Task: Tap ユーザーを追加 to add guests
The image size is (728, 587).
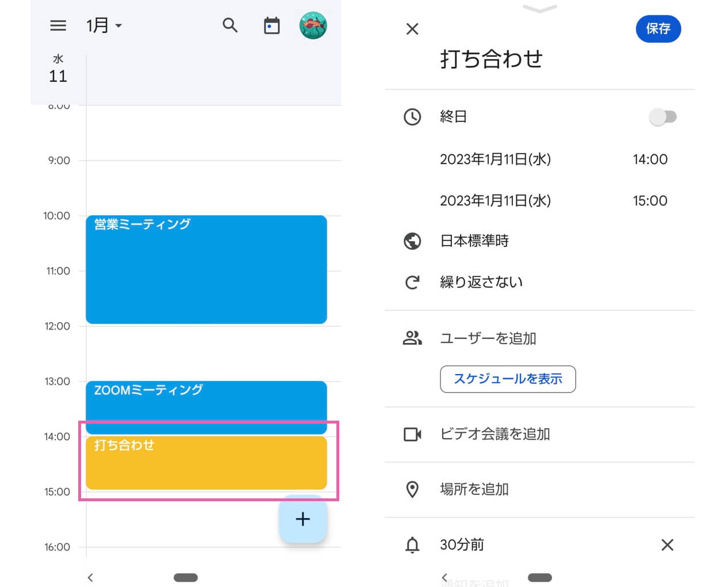Action: point(488,338)
